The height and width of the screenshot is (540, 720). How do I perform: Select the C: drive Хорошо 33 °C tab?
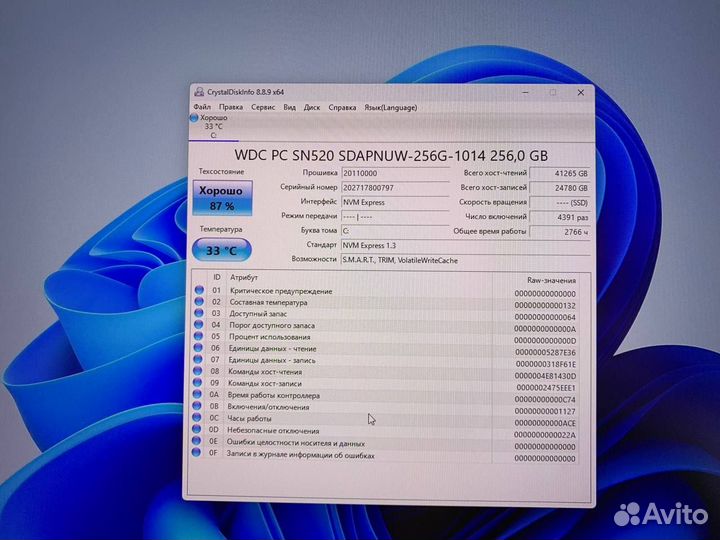(212, 126)
